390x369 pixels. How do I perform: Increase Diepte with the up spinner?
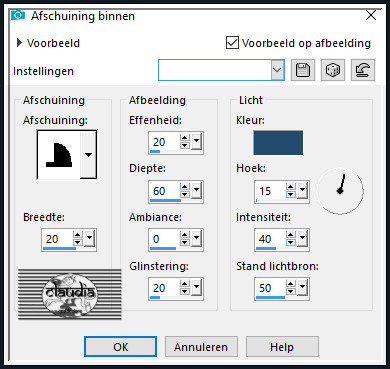point(185,187)
